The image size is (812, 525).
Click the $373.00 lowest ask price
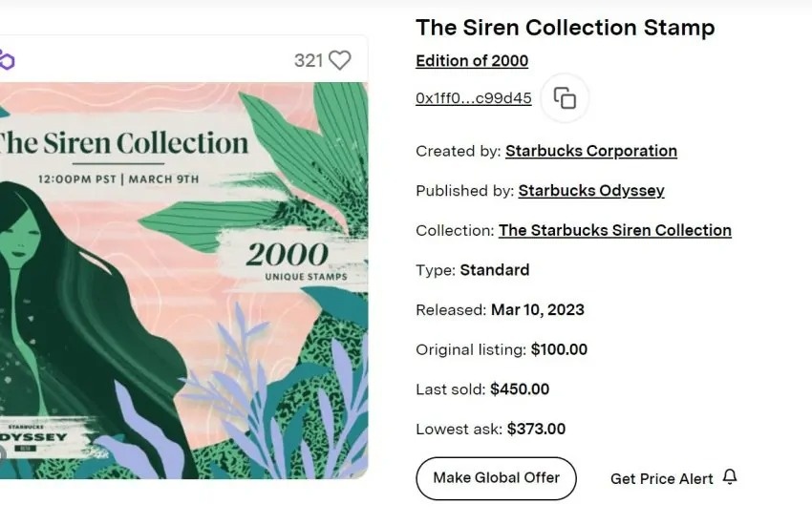pyautogui.click(x=536, y=430)
